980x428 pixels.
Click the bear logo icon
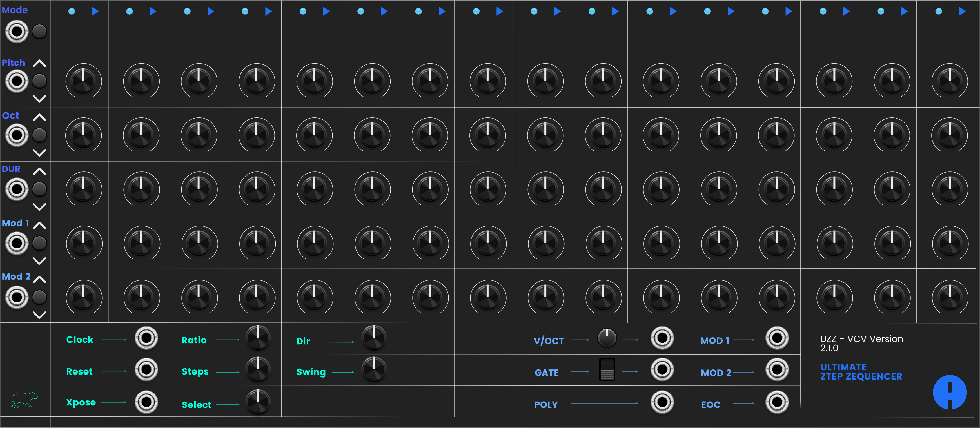click(x=24, y=400)
